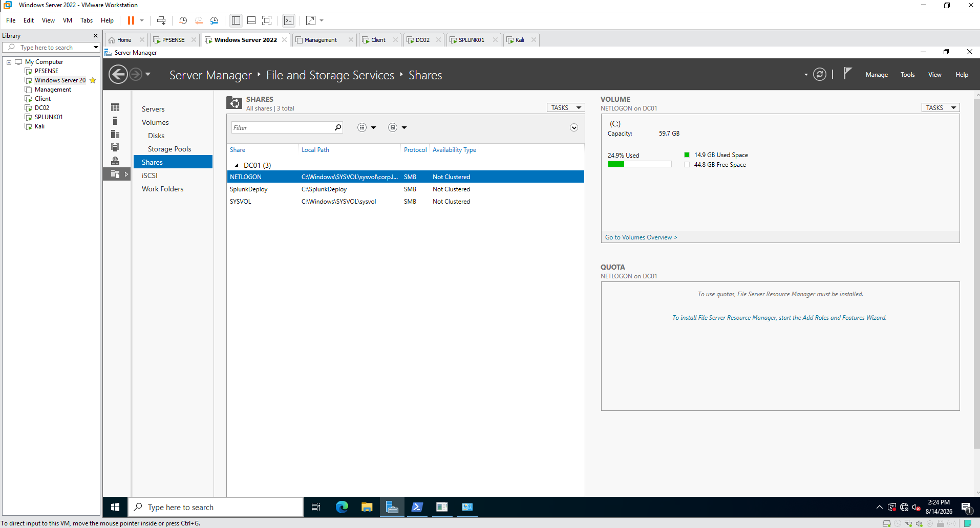Switch to the Kali tab
The width and height of the screenshot is (980, 528).
[x=520, y=40]
